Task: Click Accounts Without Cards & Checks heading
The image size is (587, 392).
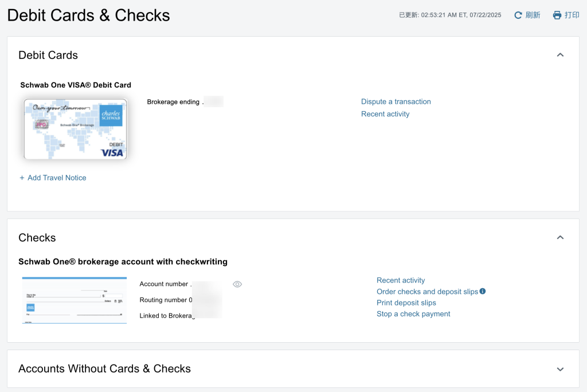Action: 104,369
